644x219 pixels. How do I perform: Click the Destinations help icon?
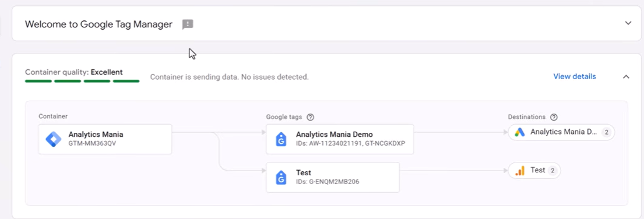tap(554, 117)
